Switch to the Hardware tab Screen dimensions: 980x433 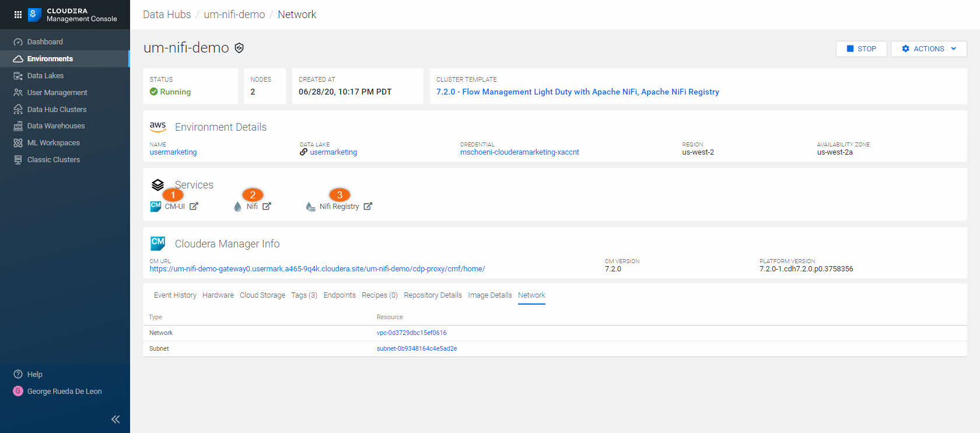click(218, 295)
